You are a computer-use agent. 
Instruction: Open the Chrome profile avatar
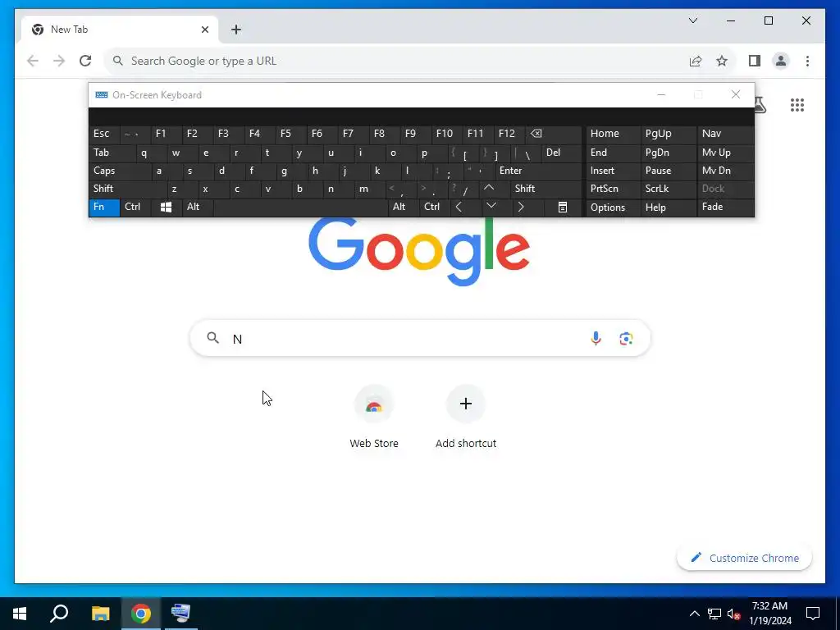(x=781, y=61)
